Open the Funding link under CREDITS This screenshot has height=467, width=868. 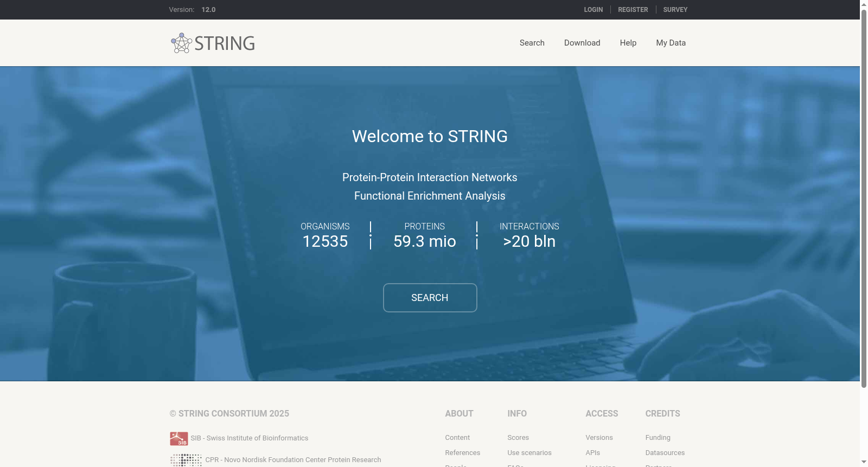pos(658,438)
